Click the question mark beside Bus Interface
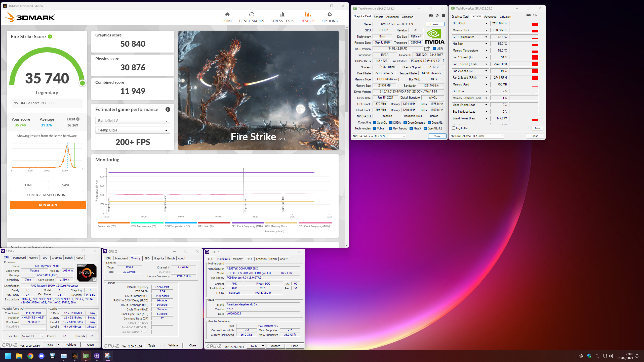The width and height of the screenshot is (644, 362). [444, 61]
